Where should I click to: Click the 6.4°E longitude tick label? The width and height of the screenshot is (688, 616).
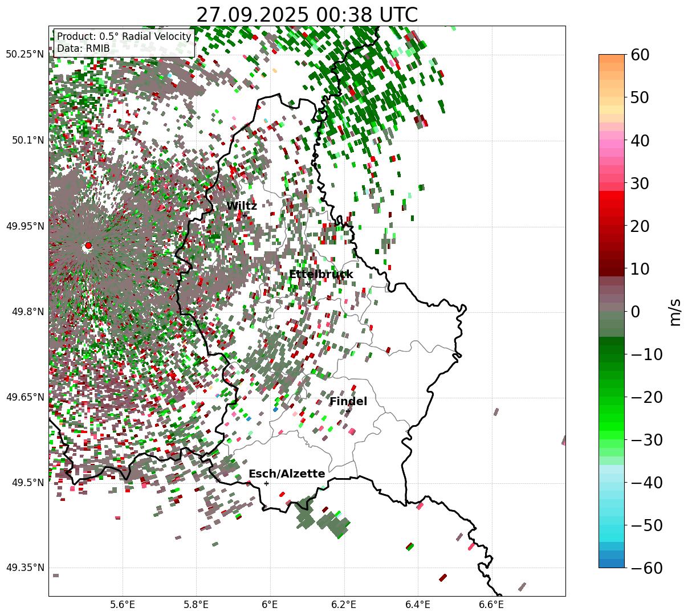click(418, 605)
